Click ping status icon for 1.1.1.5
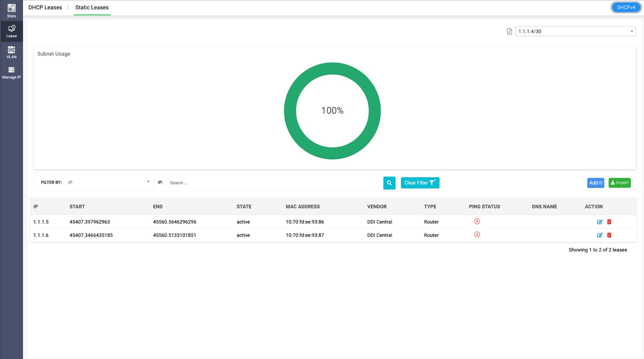This screenshot has width=644, height=359. pos(477,222)
